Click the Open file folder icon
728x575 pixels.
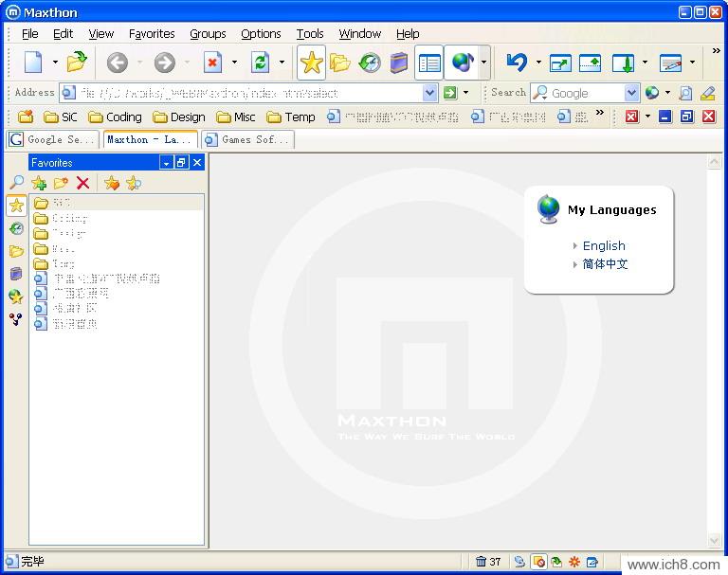click(77, 63)
